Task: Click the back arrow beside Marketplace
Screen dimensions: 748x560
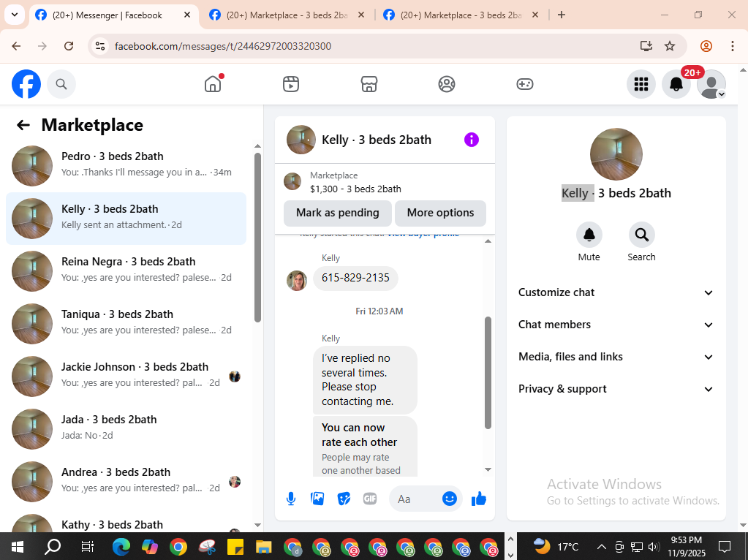Action: pyautogui.click(x=23, y=125)
